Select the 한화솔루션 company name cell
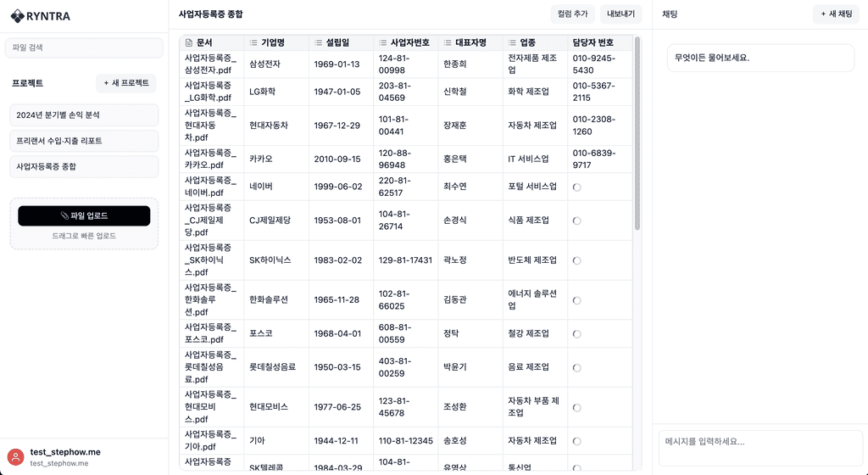This screenshot has width=868, height=475. (276, 300)
